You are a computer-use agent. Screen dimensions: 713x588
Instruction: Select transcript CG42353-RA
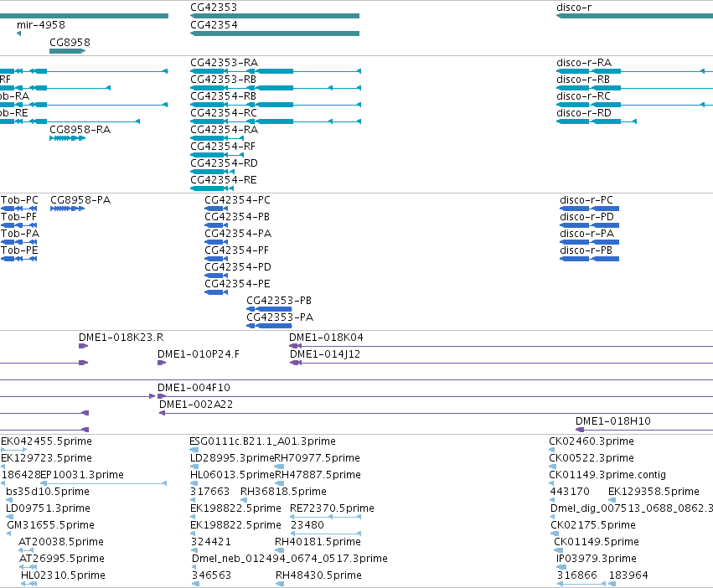(x=225, y=62)
